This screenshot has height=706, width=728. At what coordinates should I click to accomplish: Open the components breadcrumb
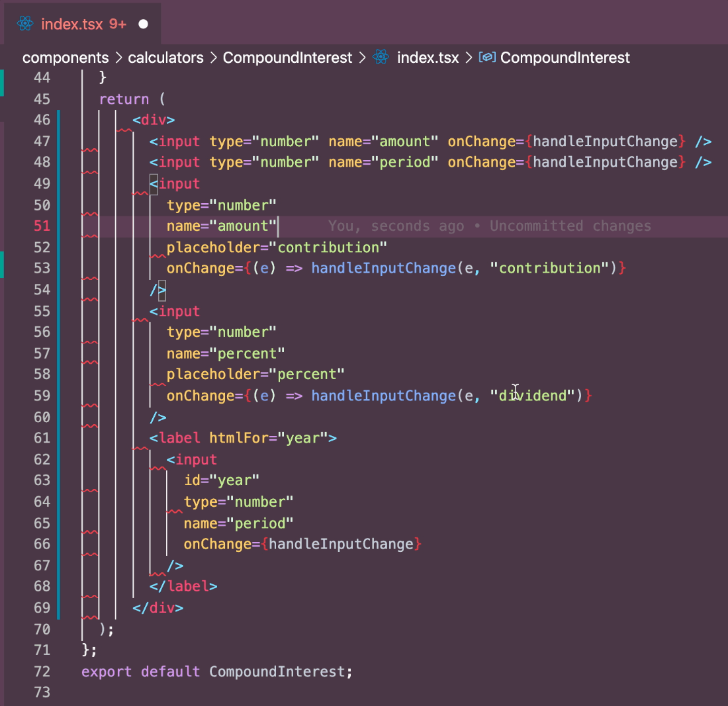(x=66, y=58)
